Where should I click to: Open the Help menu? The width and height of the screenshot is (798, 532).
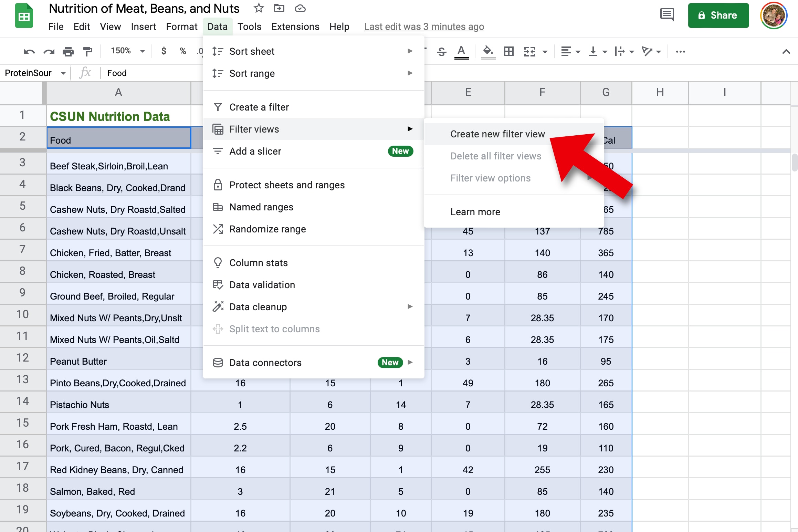339,27
